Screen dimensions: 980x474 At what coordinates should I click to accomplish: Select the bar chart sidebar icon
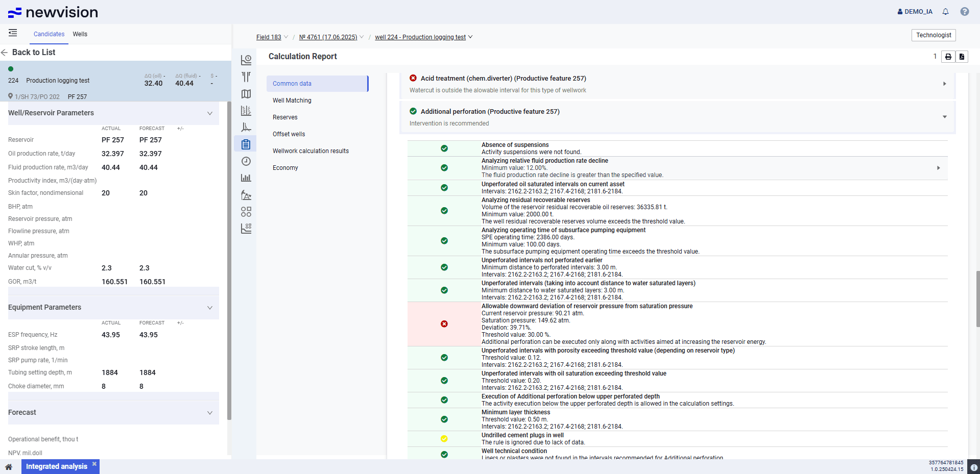(x=246, y=178)
